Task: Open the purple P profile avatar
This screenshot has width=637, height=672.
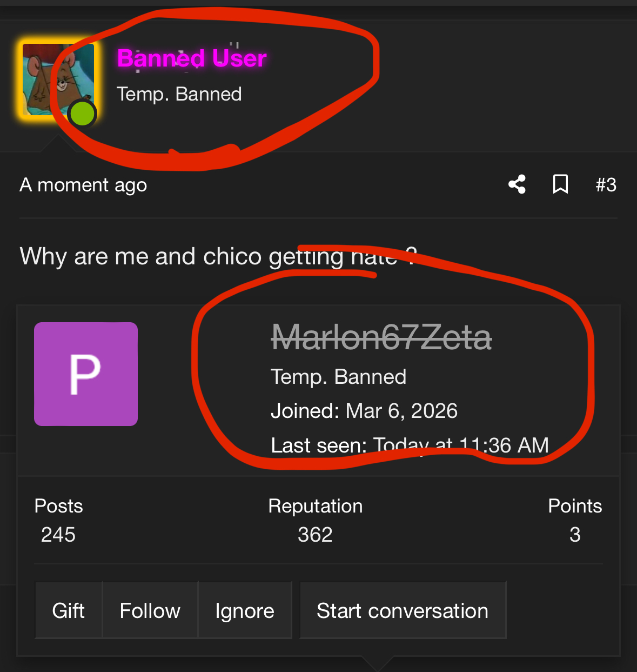Action: coord(86,374)
